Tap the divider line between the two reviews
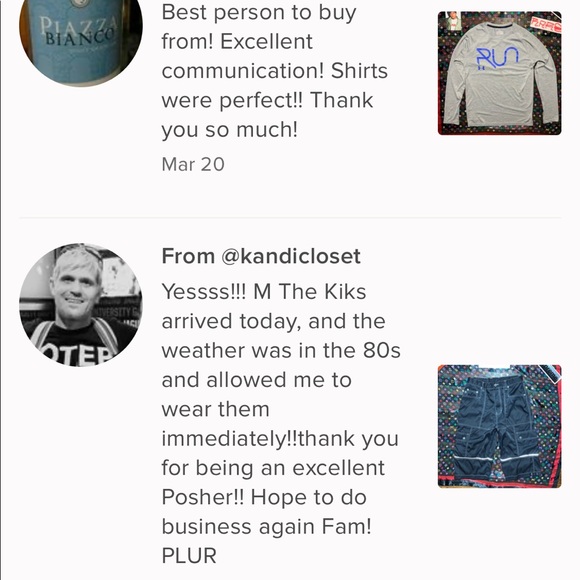 pyautogui.click(x=290, y=218)
